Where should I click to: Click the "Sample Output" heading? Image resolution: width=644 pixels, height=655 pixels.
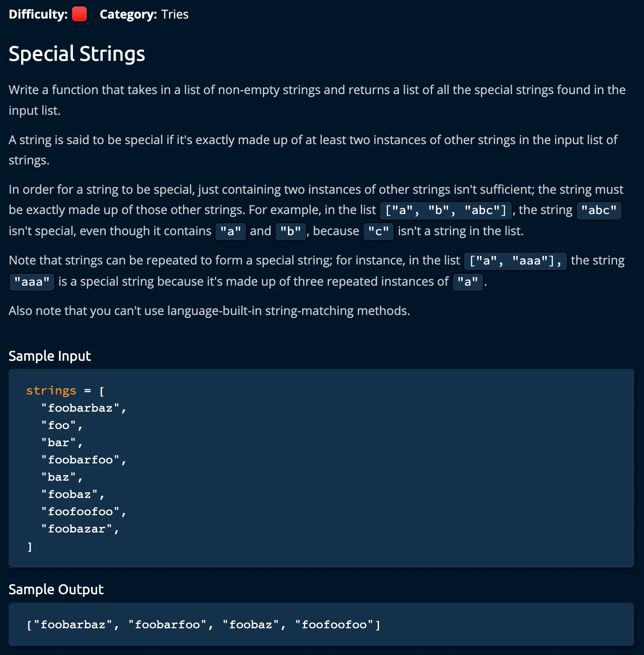(x=56, y=589)
